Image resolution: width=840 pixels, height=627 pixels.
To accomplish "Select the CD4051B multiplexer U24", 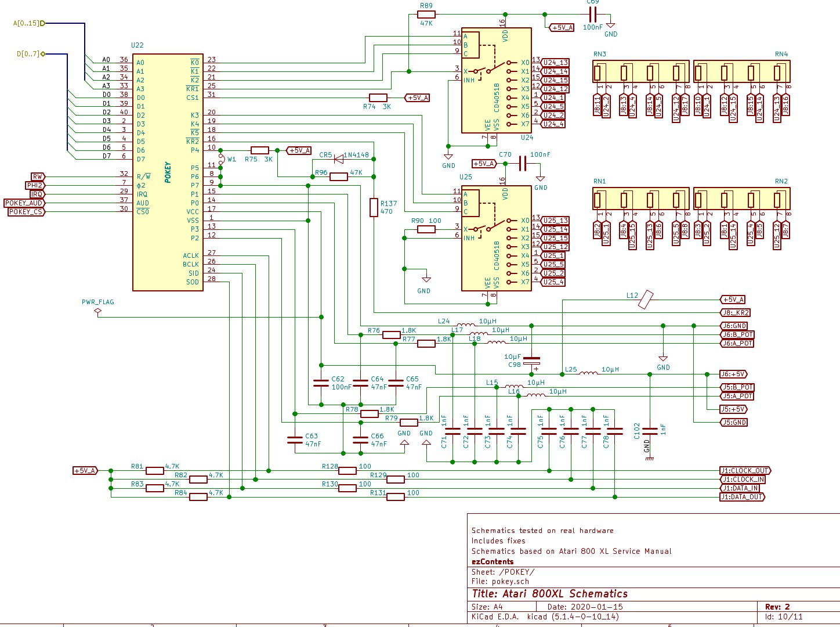I will tap(496, 81).
